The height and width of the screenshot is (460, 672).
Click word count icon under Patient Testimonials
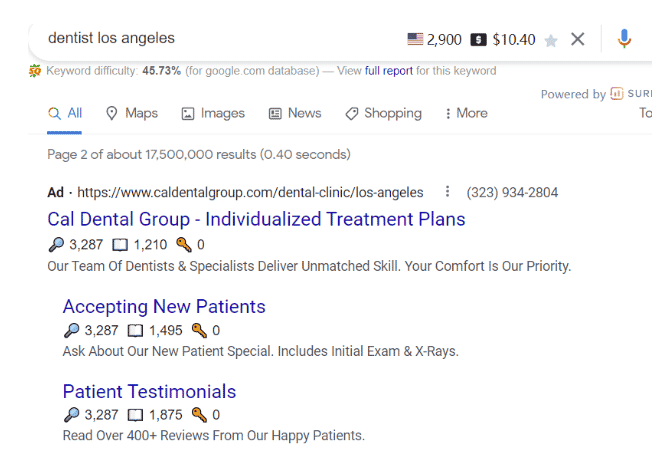click(136, 415)
